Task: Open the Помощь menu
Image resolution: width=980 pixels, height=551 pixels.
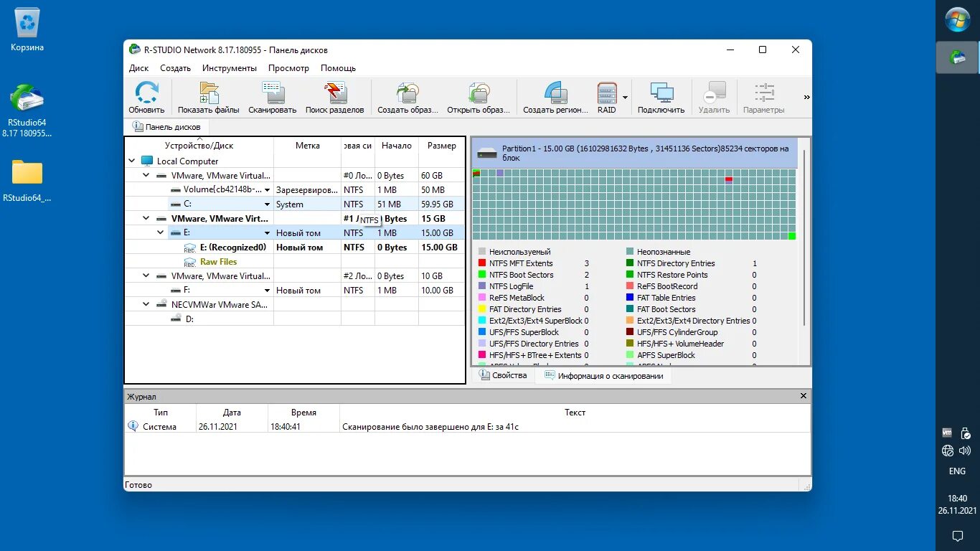Action: [338, 68]
